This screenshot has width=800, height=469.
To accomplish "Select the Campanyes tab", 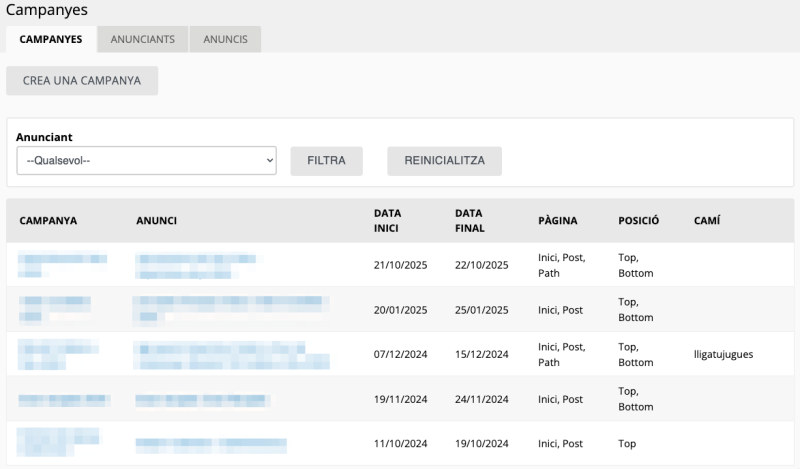I will coord(51,39).
